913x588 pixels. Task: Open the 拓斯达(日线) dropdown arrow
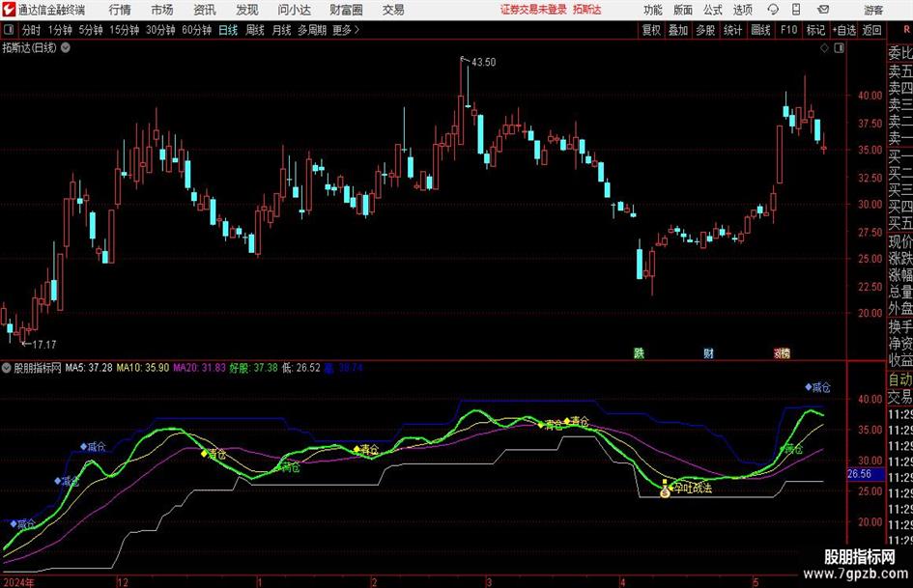[x=65, y=47]
